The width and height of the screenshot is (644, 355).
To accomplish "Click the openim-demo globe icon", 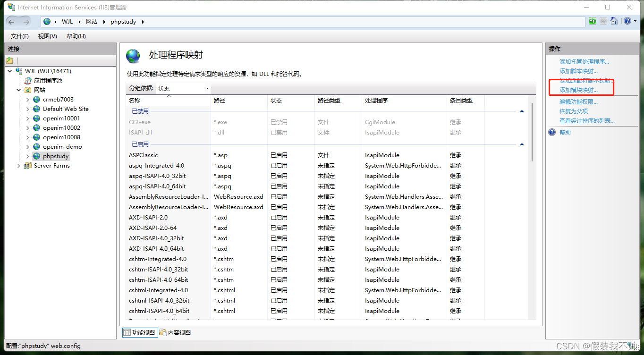I will coord(37,146).
